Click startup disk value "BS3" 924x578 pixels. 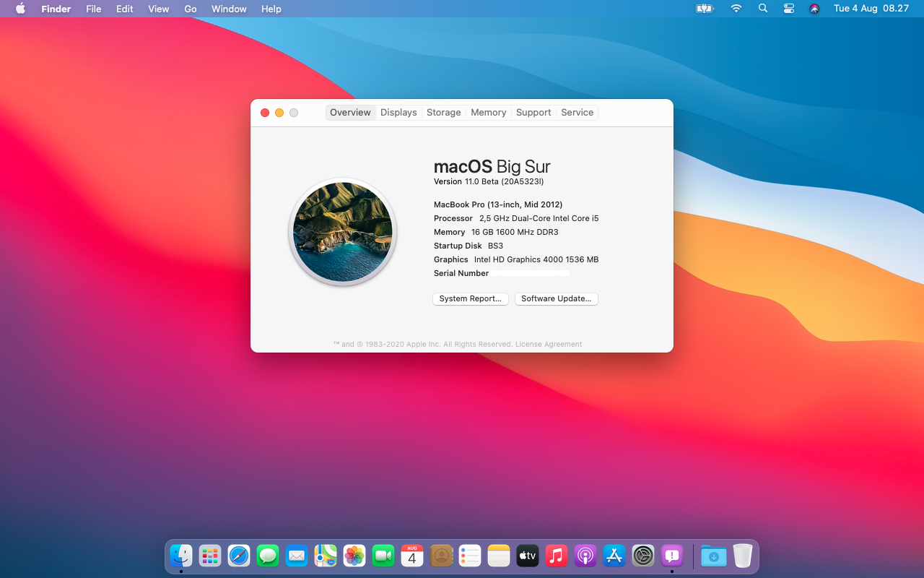tap(496, 246)
